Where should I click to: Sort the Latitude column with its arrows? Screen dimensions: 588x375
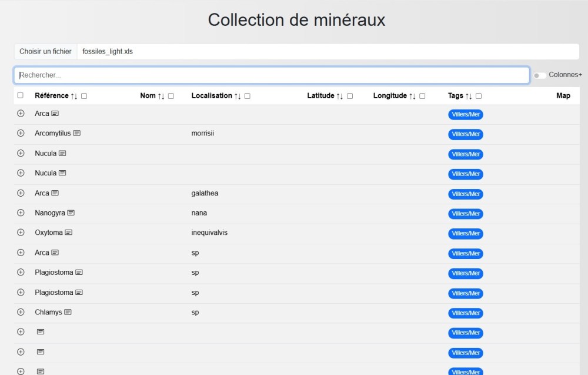pos(340,96)
